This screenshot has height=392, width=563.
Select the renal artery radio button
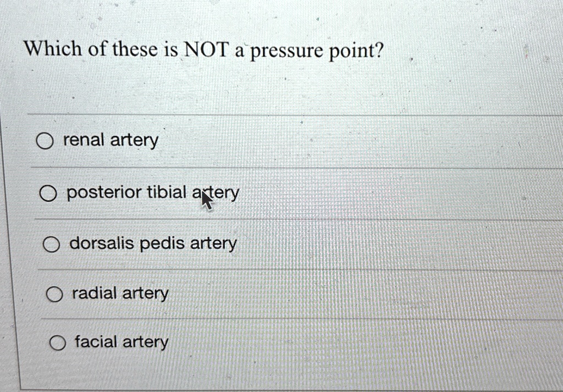point(46,141)
